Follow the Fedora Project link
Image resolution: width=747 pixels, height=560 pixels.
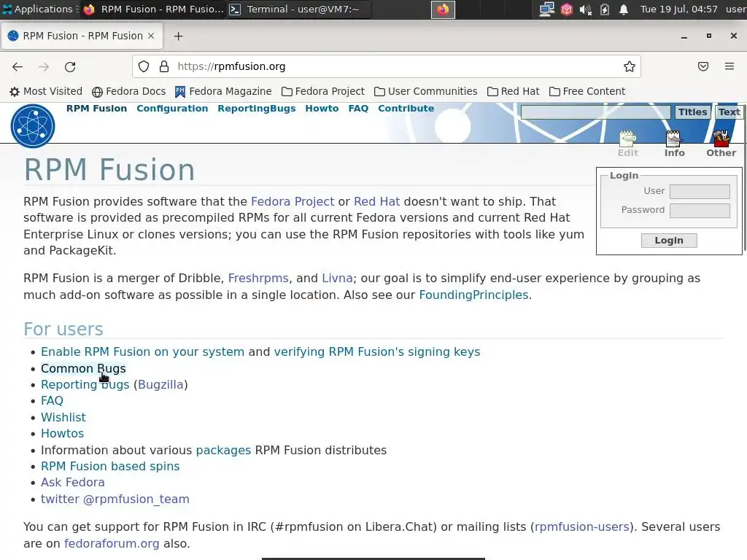pos(293,202)
